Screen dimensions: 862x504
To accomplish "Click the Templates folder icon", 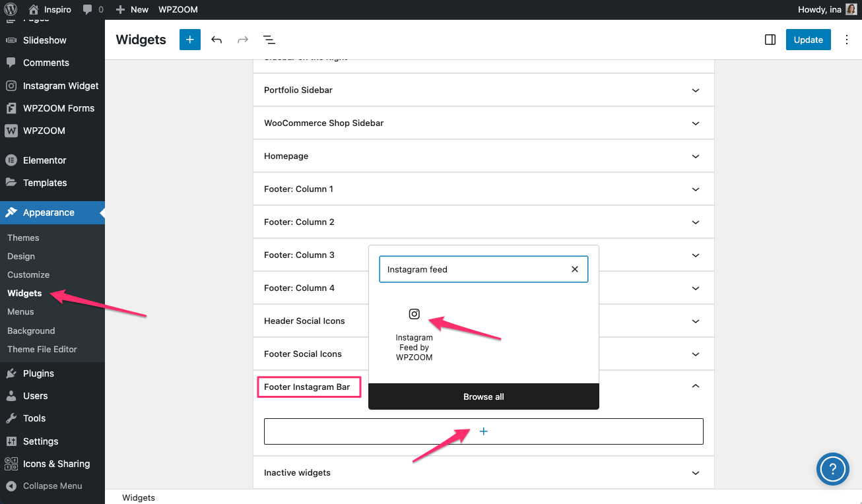I will [11, 183].
